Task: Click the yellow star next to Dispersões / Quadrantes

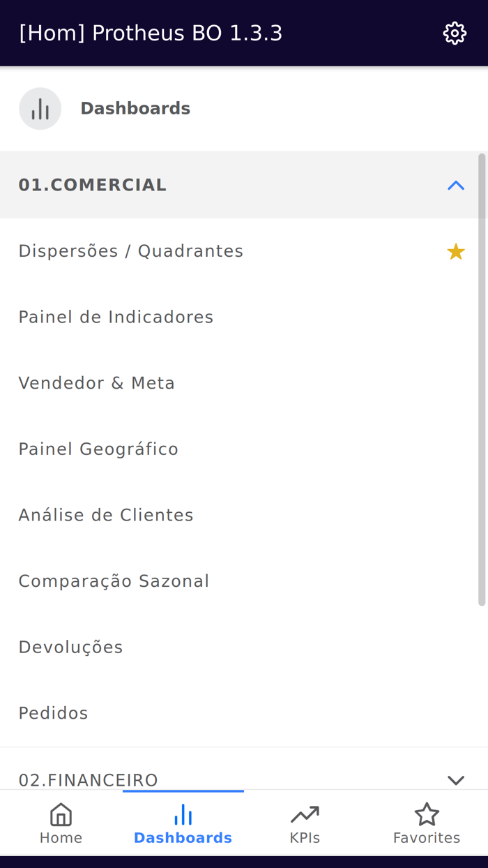Action: tap(456, 251)
